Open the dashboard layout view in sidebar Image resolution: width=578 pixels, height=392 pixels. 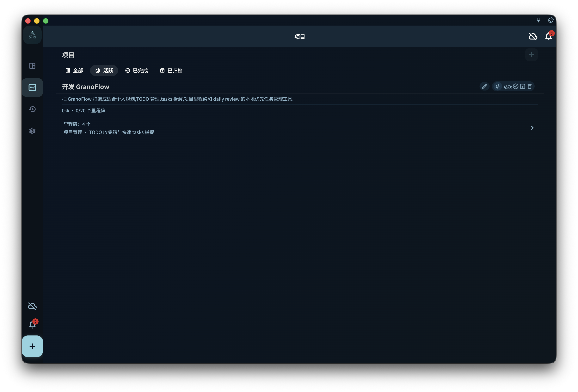point(32,66)
